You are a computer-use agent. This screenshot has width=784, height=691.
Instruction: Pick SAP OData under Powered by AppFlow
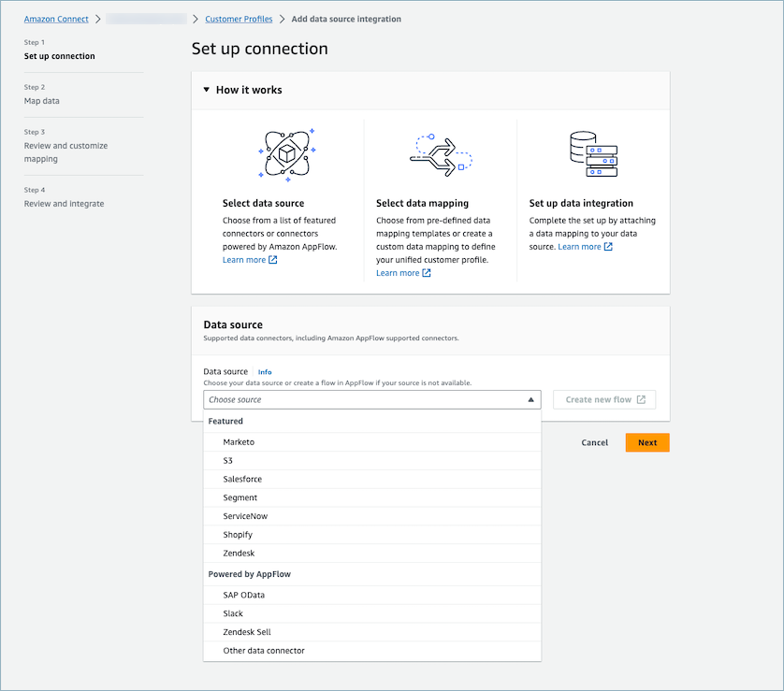[x=244, y=595]
